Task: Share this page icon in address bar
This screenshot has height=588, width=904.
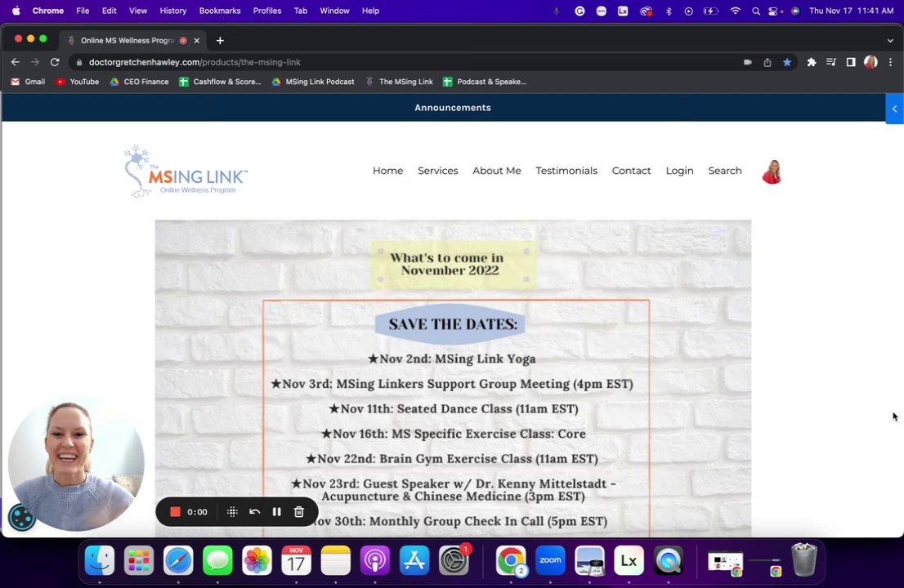Action: pos(768,62)
